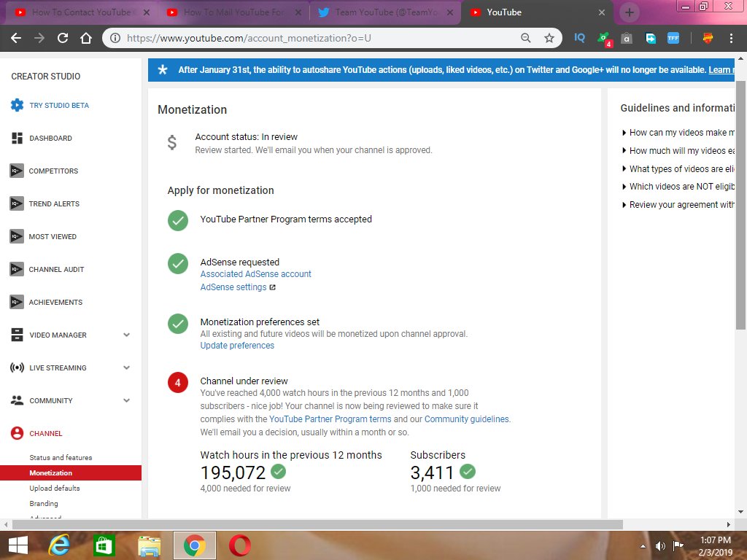This screenshot has width=747, height=560.
Task: Reload the page with refresh icon
Action: point(63,38)
